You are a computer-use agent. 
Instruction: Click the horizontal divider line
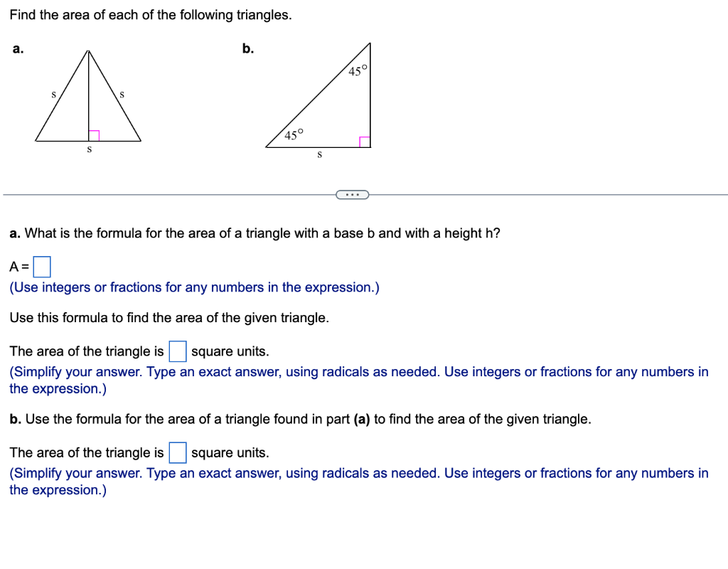178,193
